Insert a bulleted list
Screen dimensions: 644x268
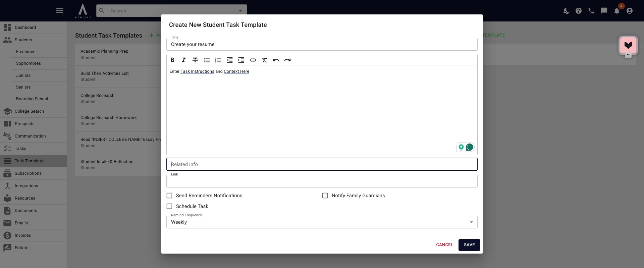(x=207, y=60)
